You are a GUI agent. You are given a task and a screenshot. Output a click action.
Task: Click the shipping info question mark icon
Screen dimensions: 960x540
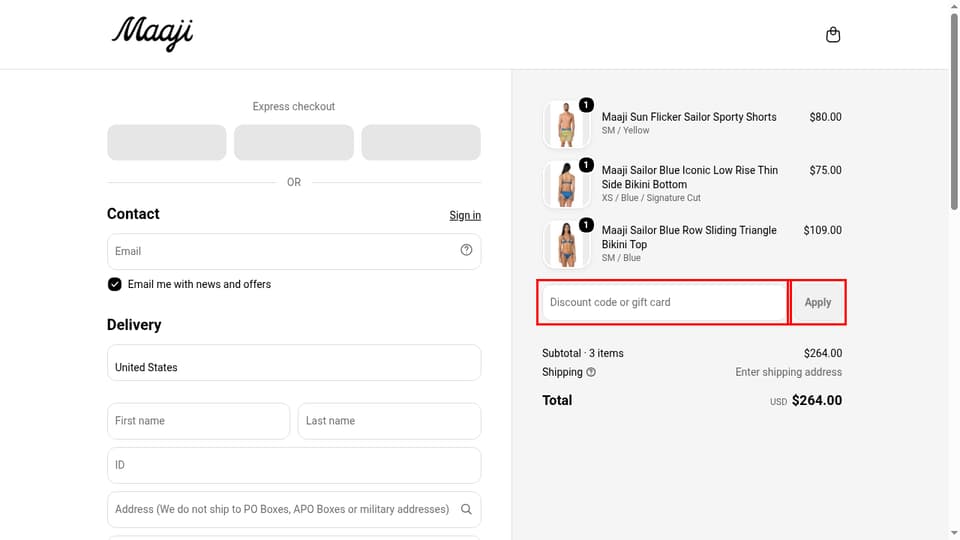click(x=591, y=372)
